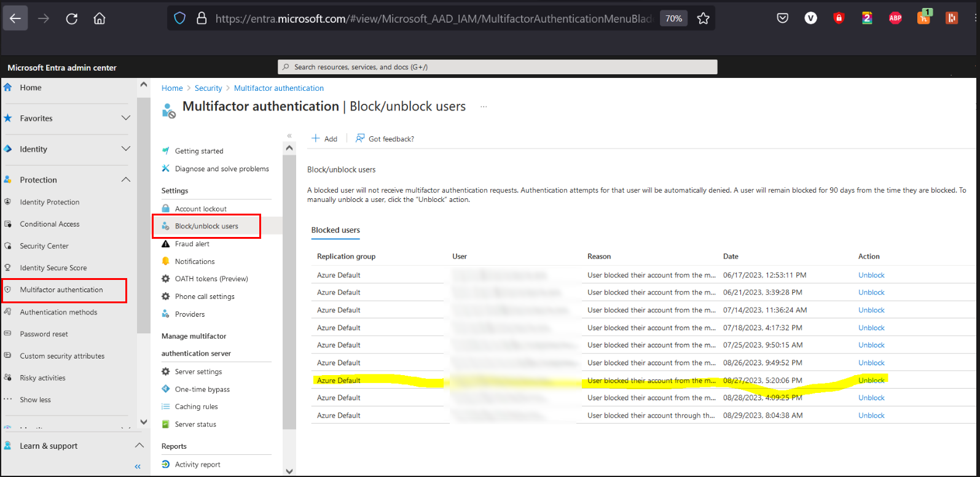Viewport: 980px width, 477px height.
Task: Click the date 08/26/2023, 9:49:52 PM
Action: [762, 363]
